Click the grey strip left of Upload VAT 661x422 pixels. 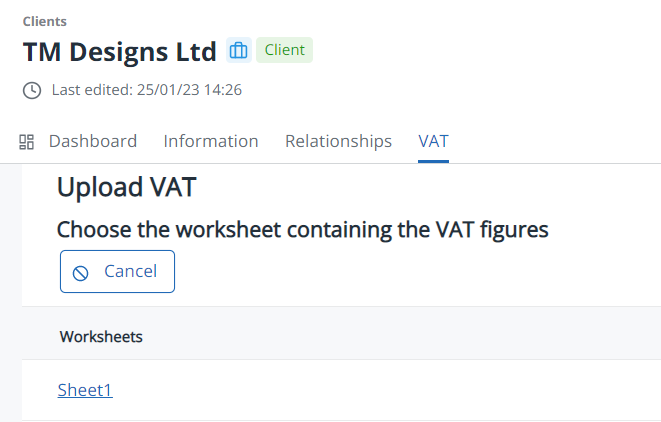[x=10, y=290]
